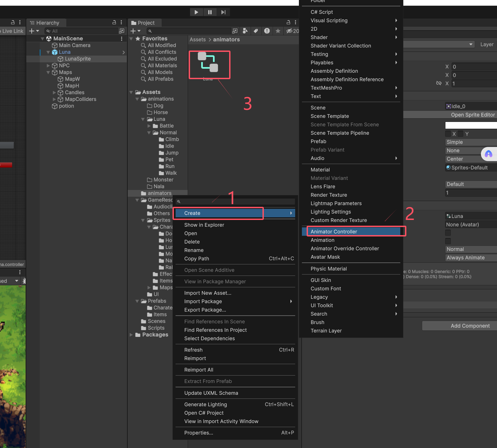The image size is (497, 448).
Task: Collapse the Assets folder tree
Action: click(x=131, y=92)
